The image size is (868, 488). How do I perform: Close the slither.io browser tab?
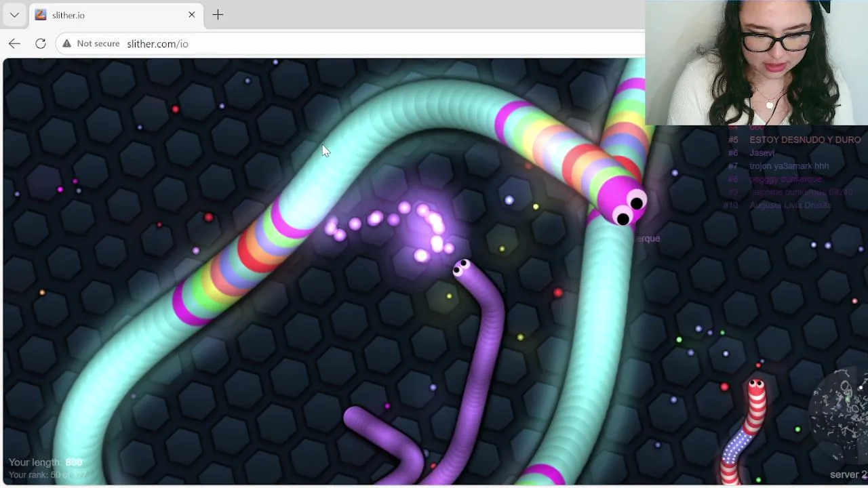[191, 14]
